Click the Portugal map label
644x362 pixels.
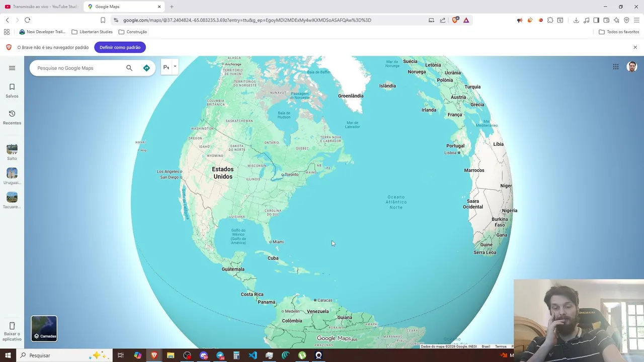coord(455,146)
